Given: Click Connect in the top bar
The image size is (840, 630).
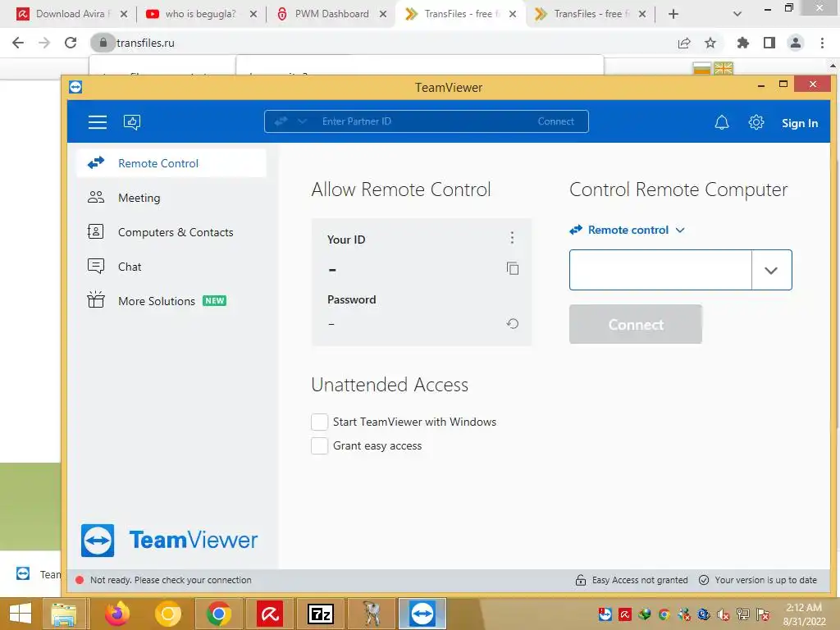Looking at the screenshot, I should click(x=555, y=121).
